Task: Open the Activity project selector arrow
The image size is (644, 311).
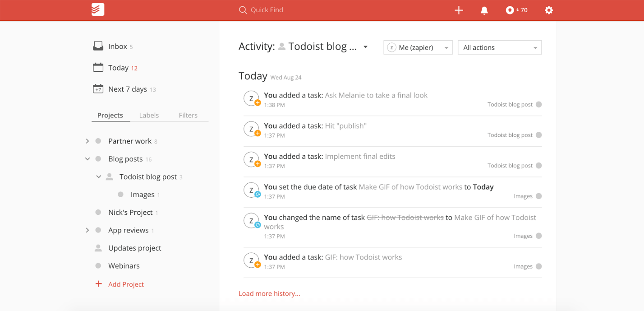Action: (365, 47)
